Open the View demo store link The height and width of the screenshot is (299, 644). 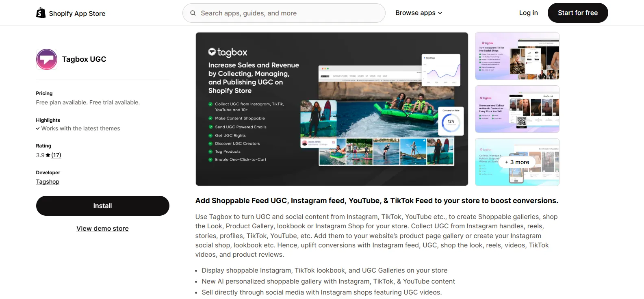pos(102,229)
